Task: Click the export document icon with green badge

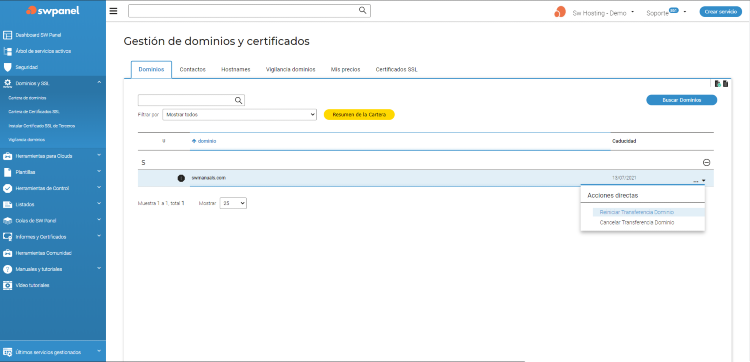Action: [x=717, y=84]
